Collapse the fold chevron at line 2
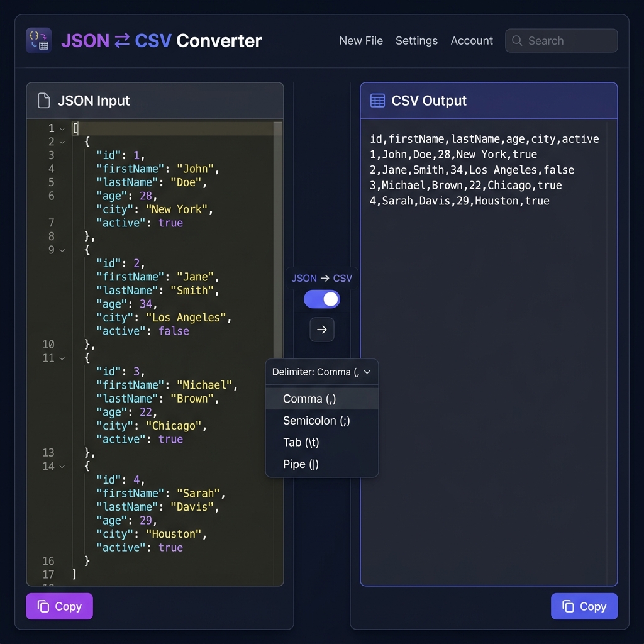 click(62, 142)
